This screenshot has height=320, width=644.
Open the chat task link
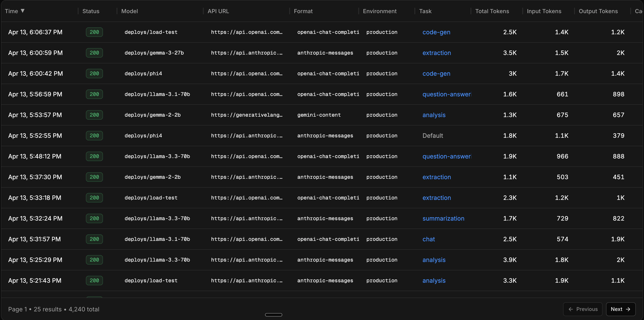coord(428,239)
